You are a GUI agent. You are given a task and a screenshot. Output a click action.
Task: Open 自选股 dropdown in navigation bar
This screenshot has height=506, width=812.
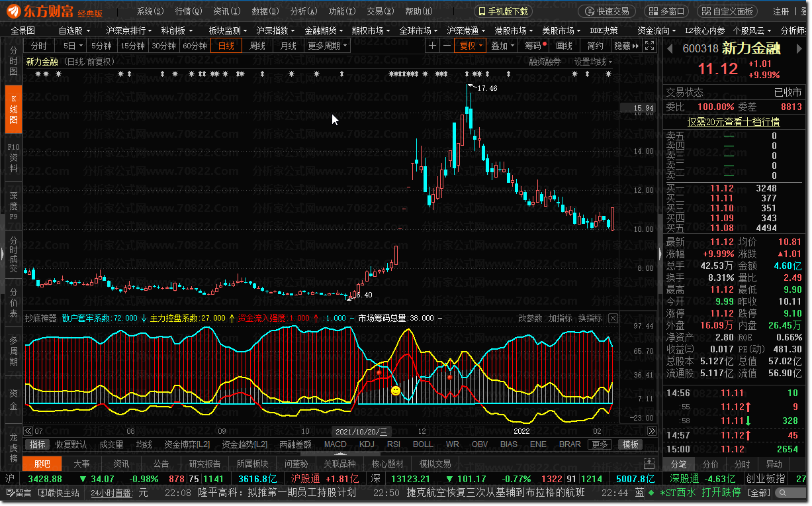pyautogui.click(x=73, y=30)
